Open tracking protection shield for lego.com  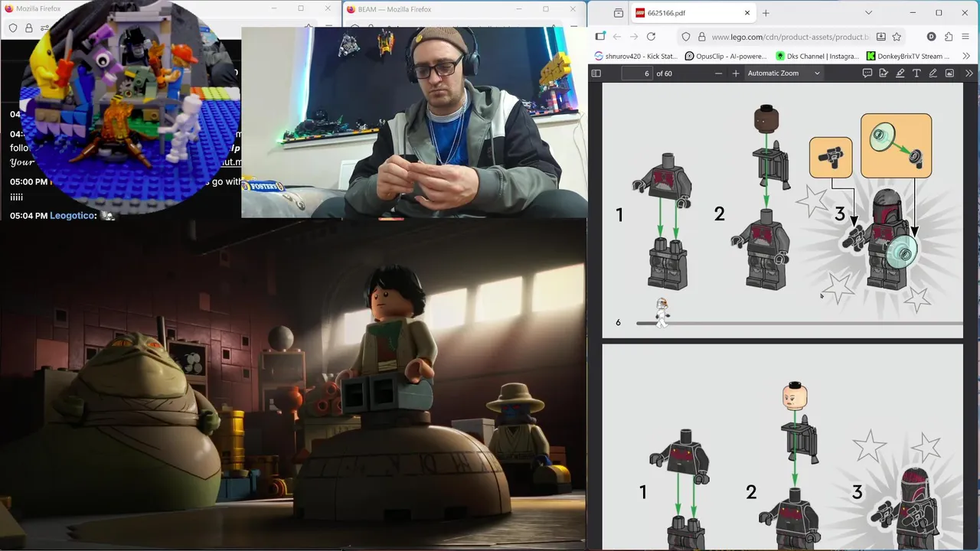686,37
